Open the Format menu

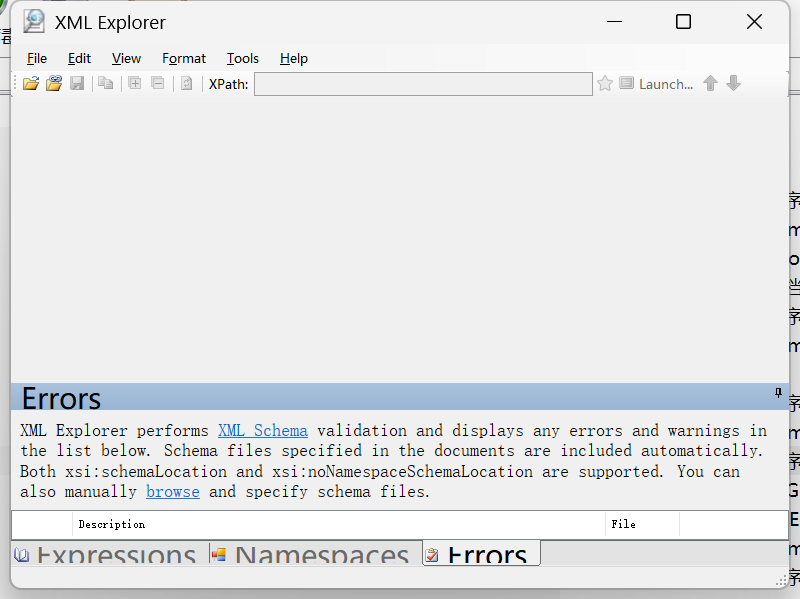[x=184, y=58]
